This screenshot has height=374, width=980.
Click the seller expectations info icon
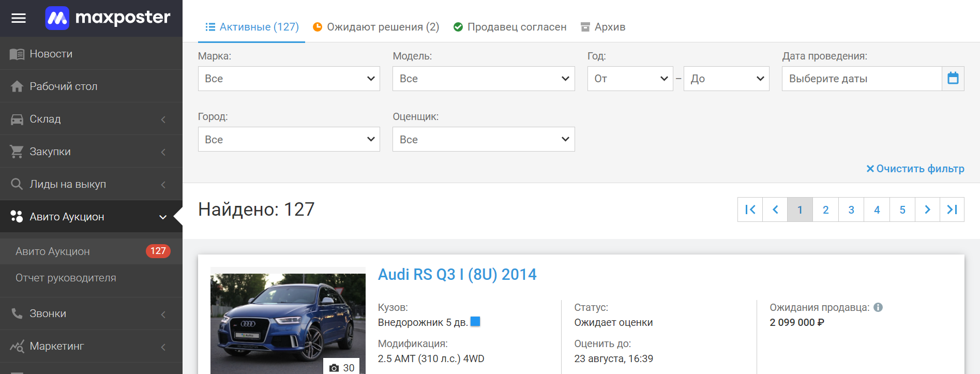pos(878,307)
